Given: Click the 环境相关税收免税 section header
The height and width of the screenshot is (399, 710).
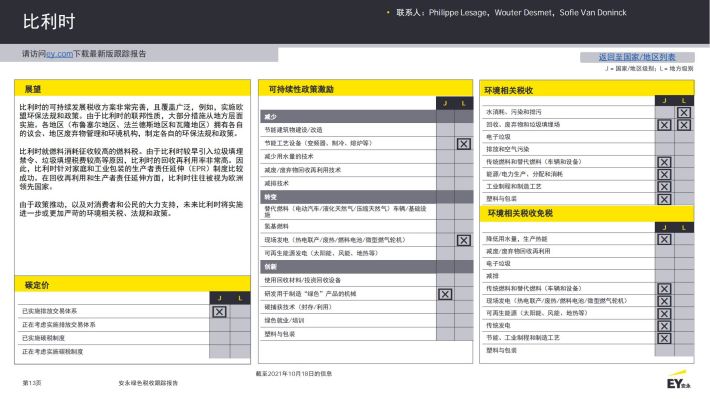Looking at the screenshot, I should (586, 213).
